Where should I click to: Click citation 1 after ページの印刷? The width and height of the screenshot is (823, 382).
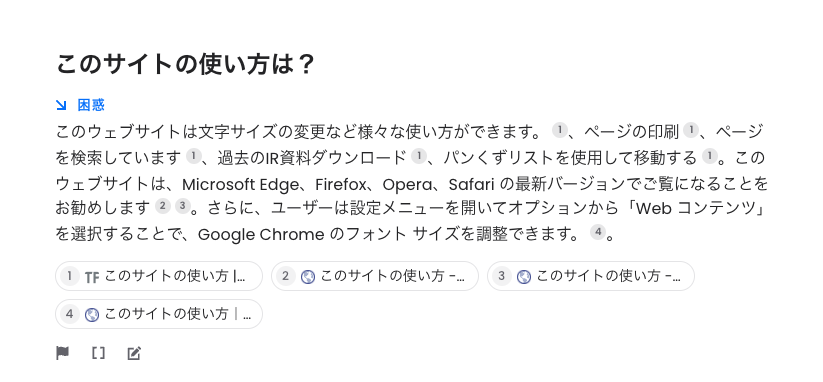point(691,130)
